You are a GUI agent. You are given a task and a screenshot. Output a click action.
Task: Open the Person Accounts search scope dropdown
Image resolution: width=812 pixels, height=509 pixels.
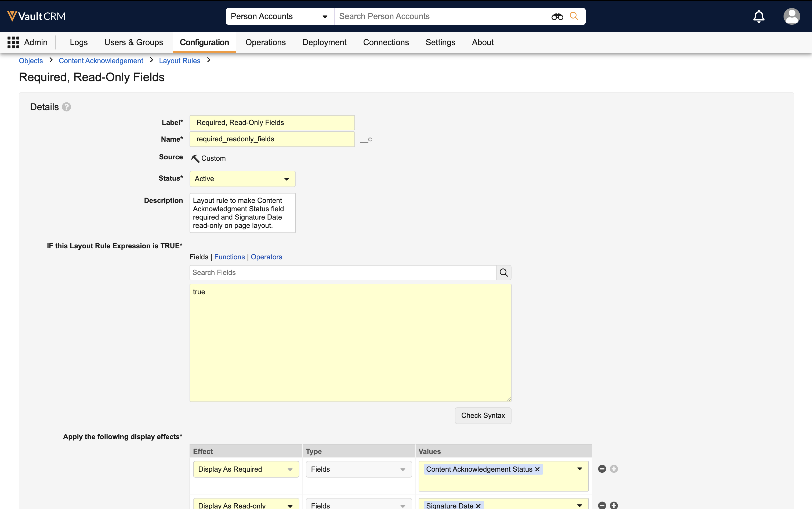pyautogui.click(x=280, y=16)
